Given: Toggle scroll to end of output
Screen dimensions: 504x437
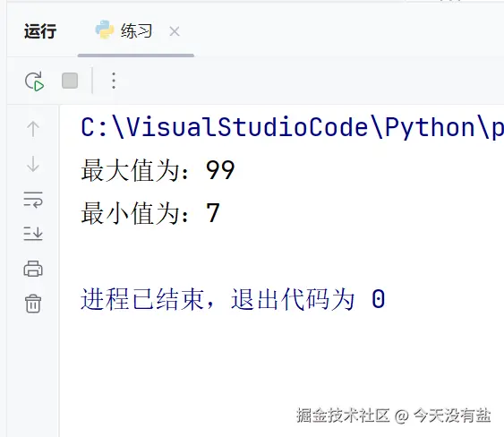Looking at the screenshot, I should (x=33, y=234).
